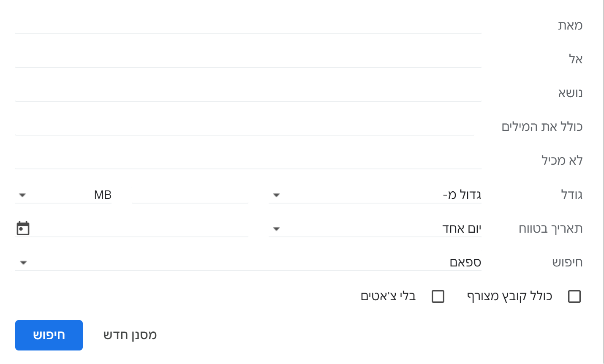Image resolution: width=604 pixels, height=364 pixels.
Task: Focus the size number input field
Action: [190, 195]
